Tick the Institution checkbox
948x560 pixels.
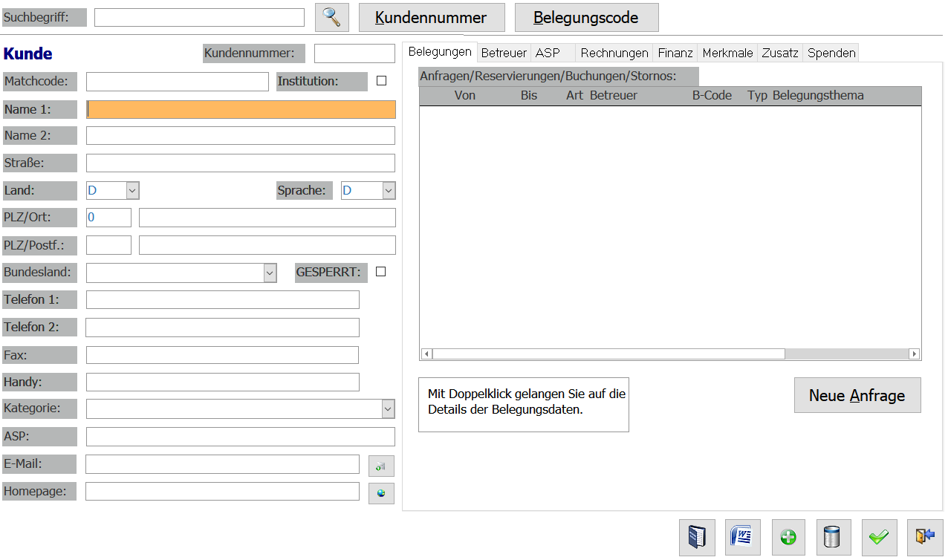(382, 81)
